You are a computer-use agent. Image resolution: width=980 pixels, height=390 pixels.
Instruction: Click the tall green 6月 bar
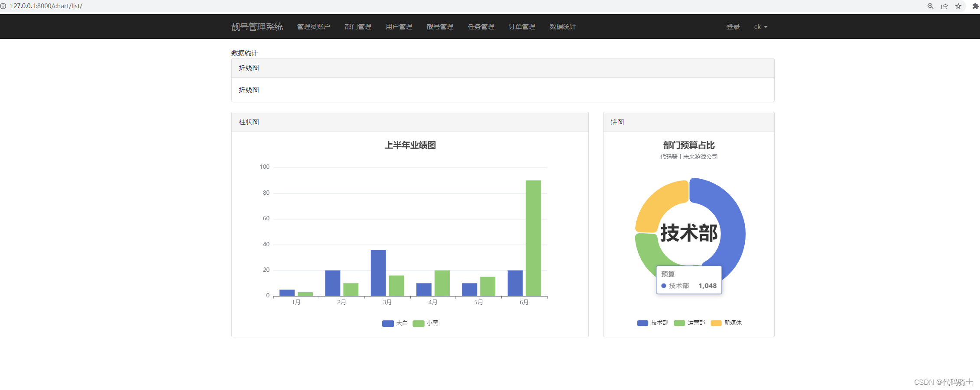(533, 238)
